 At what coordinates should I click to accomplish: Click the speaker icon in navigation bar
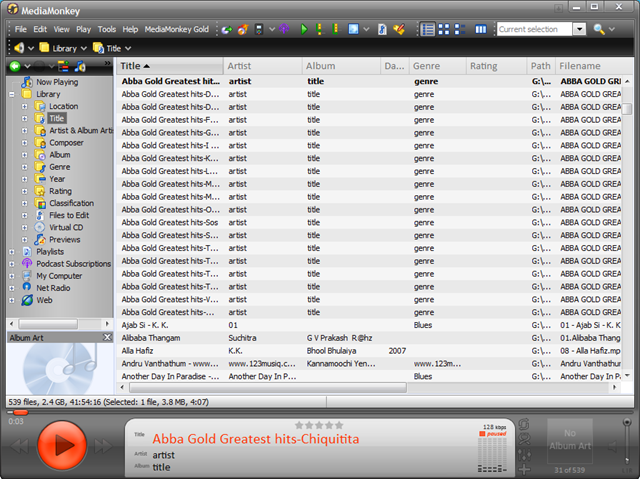coord(19,48)
